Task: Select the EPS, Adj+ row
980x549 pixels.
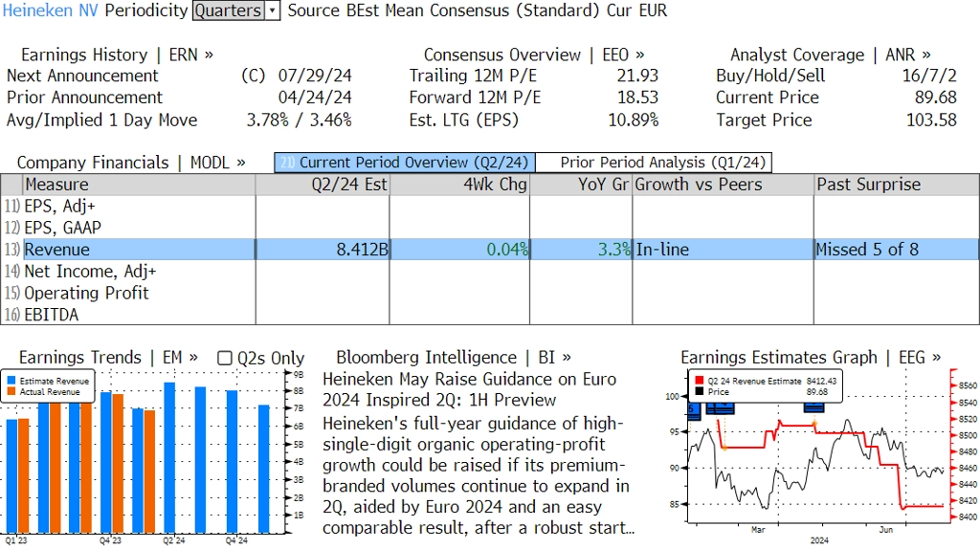Action: (489, 206)
